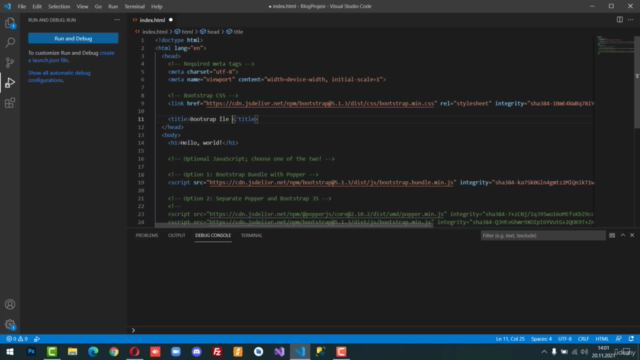
Task: Open File Explorer from the taskbar
Action: [x=73, y=351]
